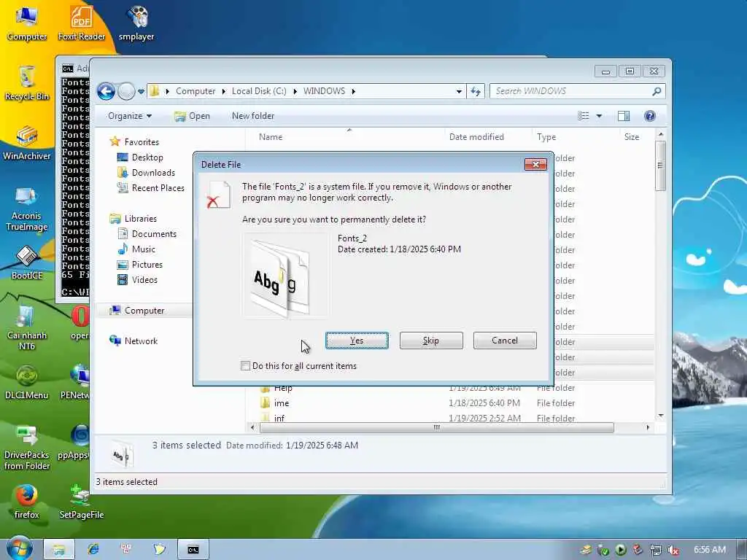Open Cai nhanh NT6 desktop icon
The height and width of the screenshot is (560, 747).
pyautogui.click(x=27, y=328)
